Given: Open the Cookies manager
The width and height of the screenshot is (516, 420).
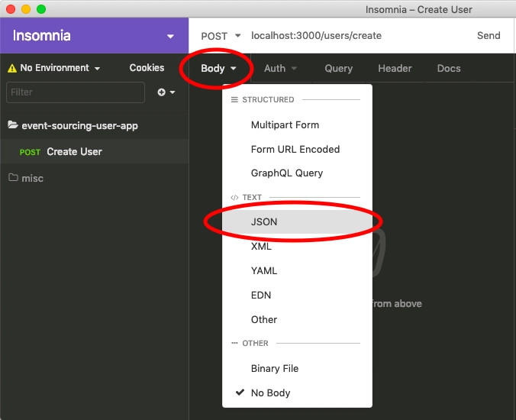Looking at the screenshot, I should pos(147,68).
